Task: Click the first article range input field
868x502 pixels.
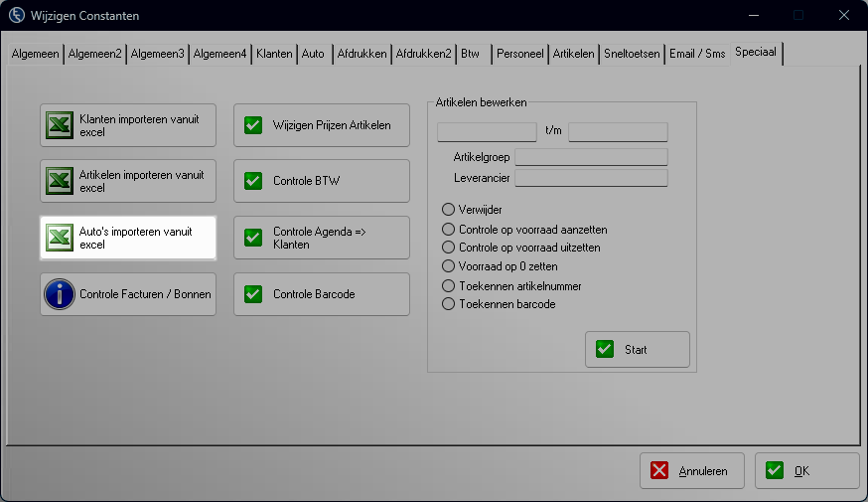Action: [488, 131]
